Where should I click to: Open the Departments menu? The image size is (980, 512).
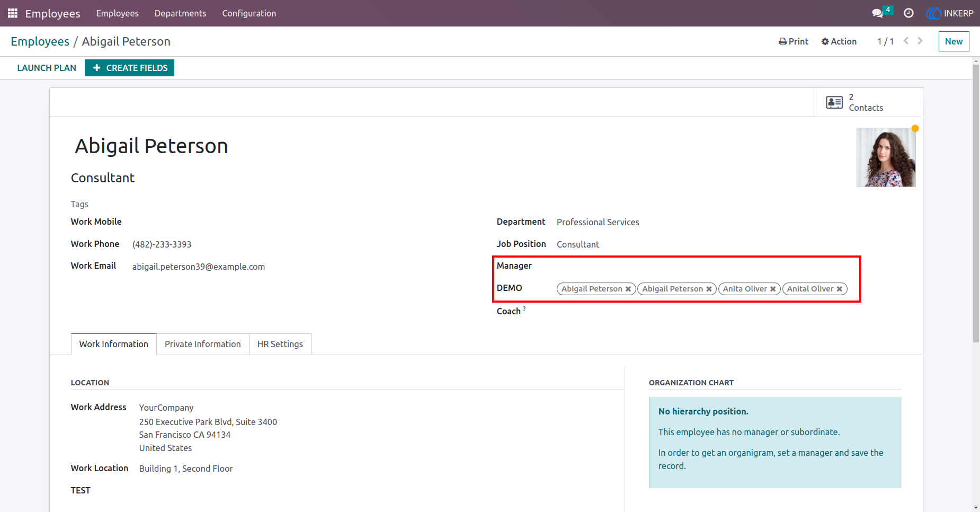pos(181,13)
